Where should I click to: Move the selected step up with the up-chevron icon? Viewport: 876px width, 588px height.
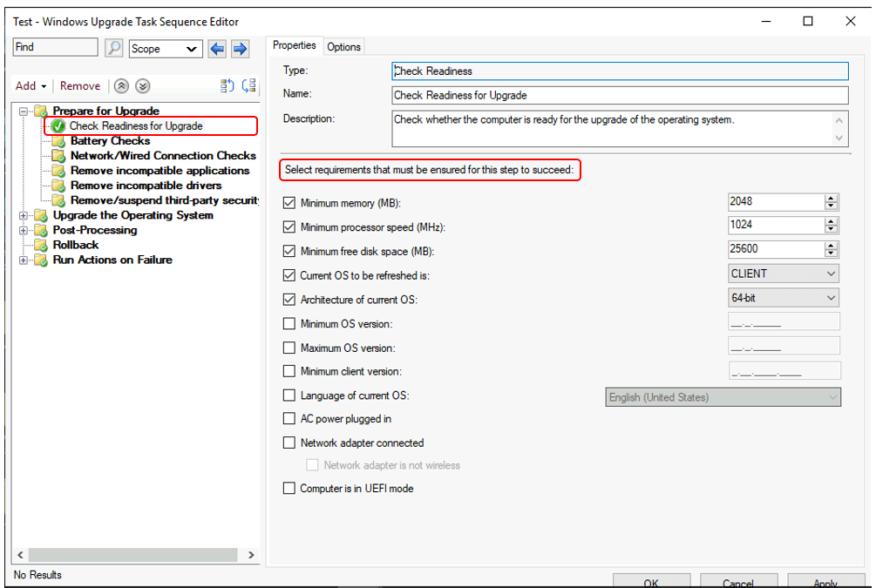point(121,86)
